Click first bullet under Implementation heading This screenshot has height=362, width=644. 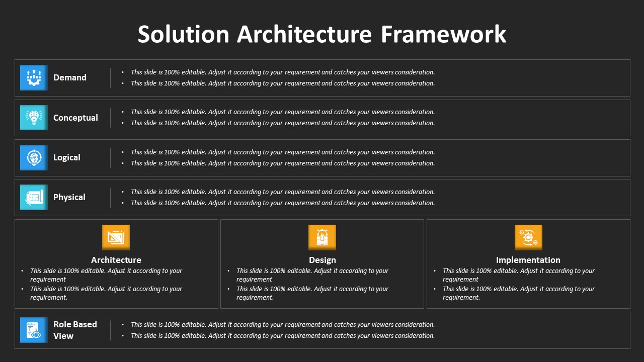point(519,275)
